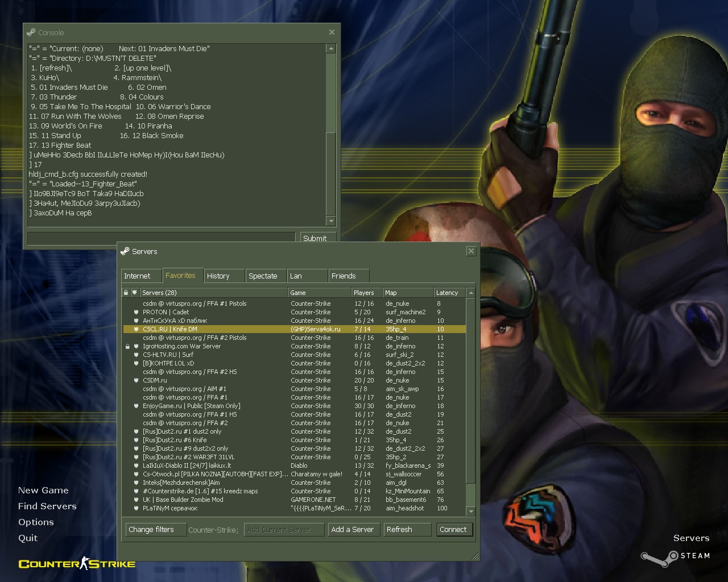Viewport: 728px width, 582px height.
Task: Sort by Game column header
Action: [x=320, y=293]
